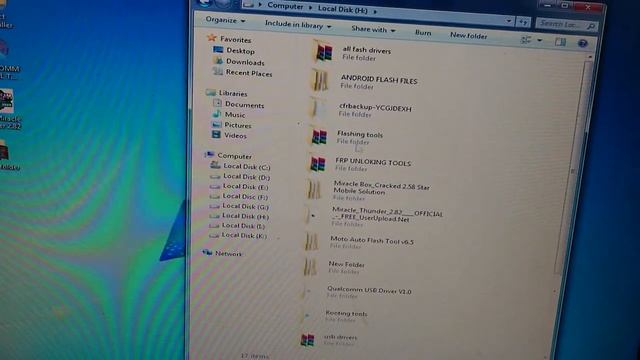The width and height of the screenshot is (640, 360).
Task: Click the Videos library icon
Action: [216, 134]
